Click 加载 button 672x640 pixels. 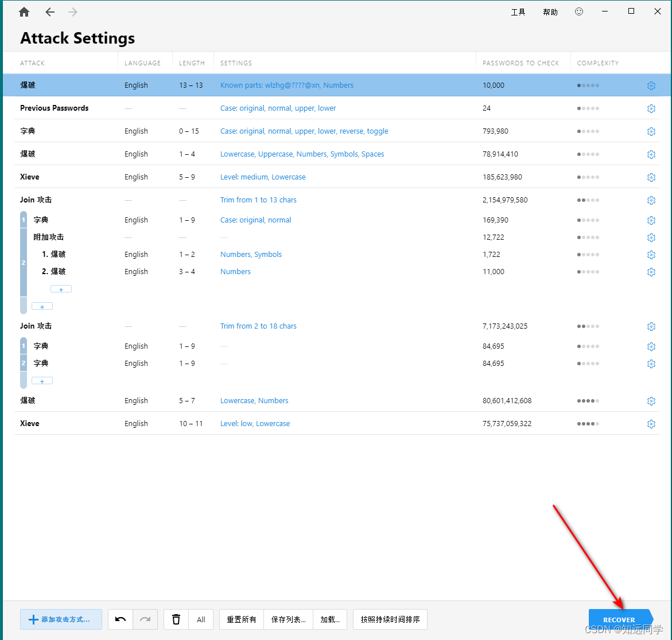tap(330, 619)
